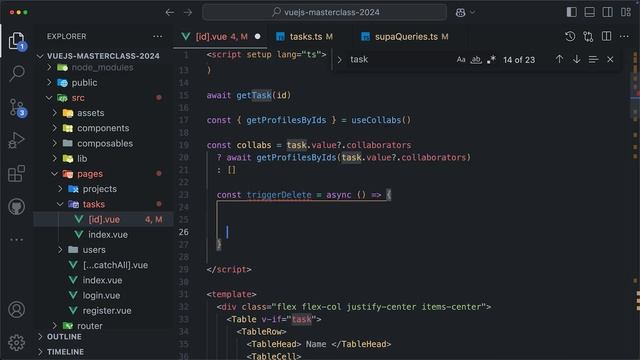This screenshot has height=360, width=640.
Task: Split the editor right
Action: [607, 36]
